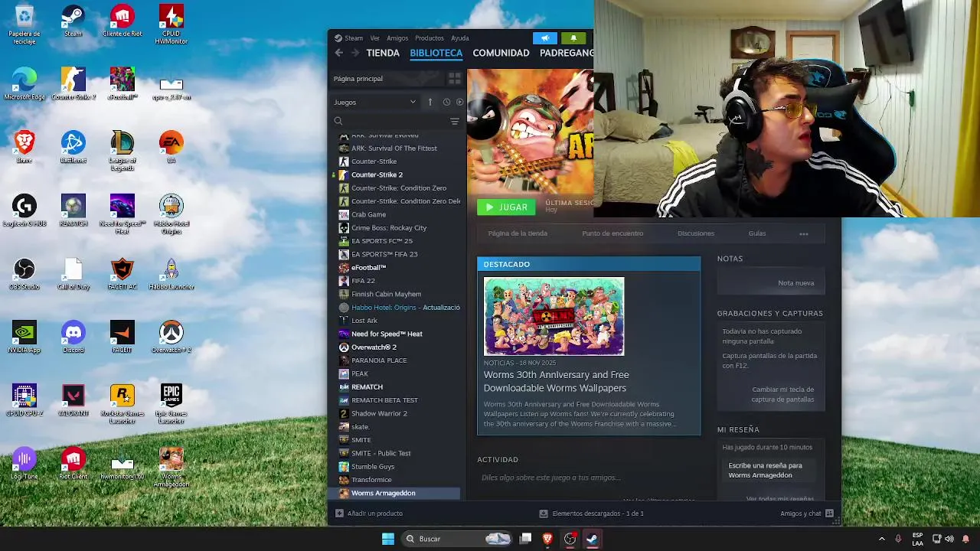
Task: Open the Discord desktop icon
Action: [73, 337]
